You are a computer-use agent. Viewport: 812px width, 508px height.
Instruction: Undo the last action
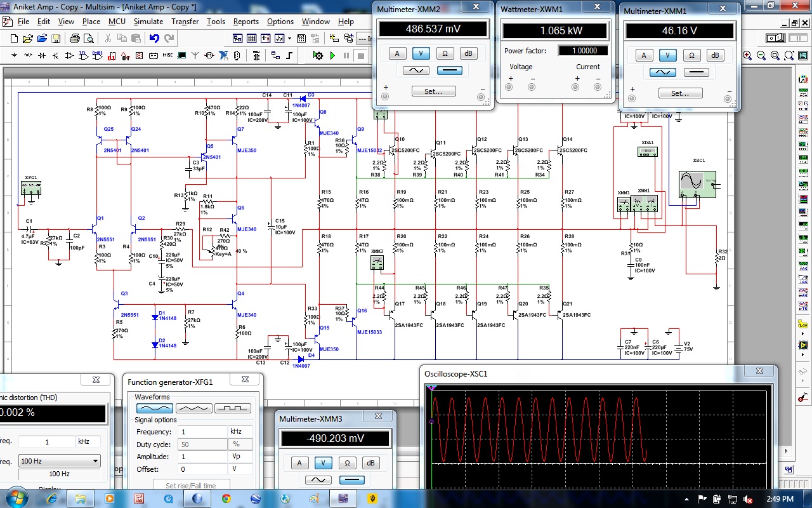pyautogui.click(x=154, y=38)
